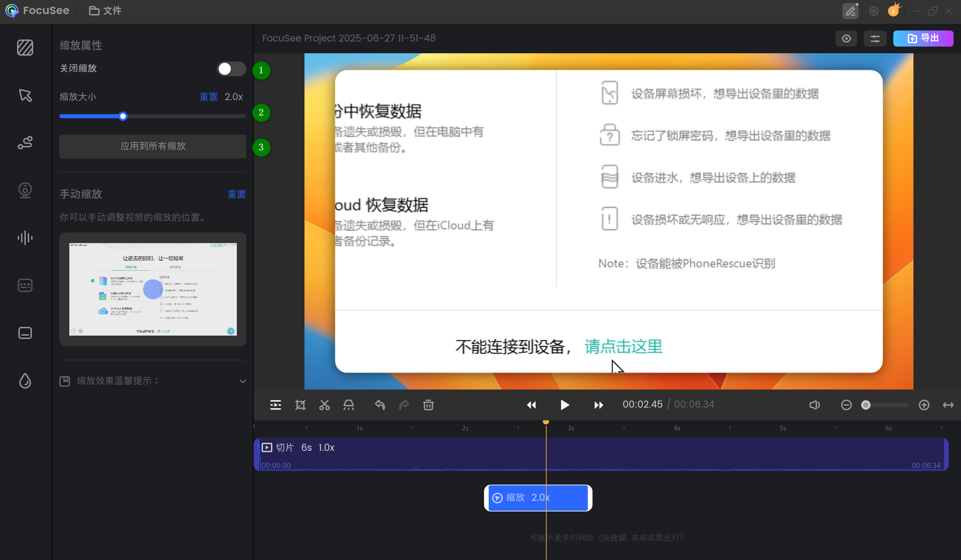Open the watermark droplet sidebar icon
961x560 pixels.
point(25,381)
